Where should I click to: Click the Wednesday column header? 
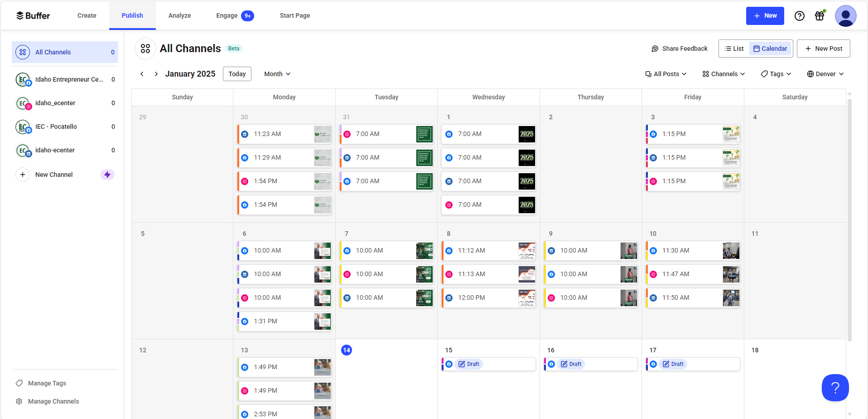click(488, 97)
